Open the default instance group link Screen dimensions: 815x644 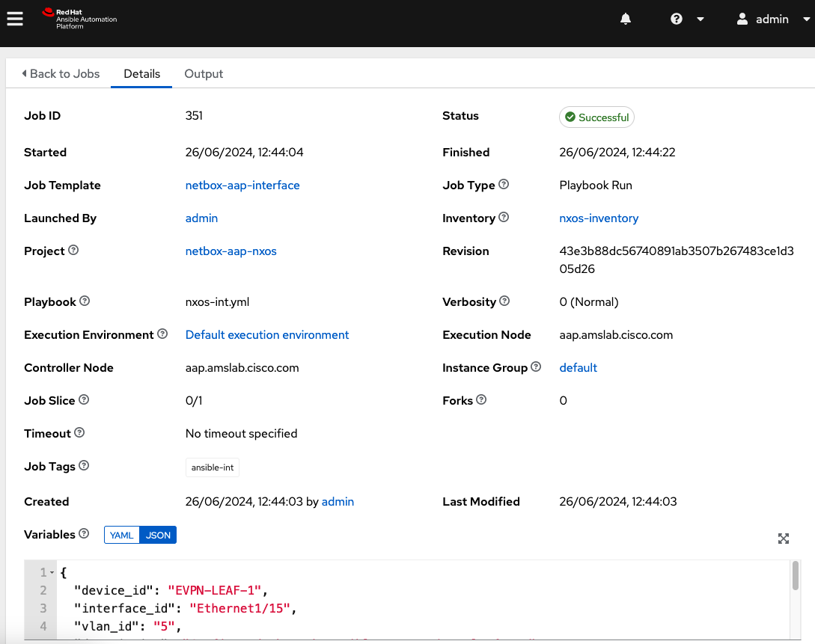pyautogui.click(x=578, y=368)
